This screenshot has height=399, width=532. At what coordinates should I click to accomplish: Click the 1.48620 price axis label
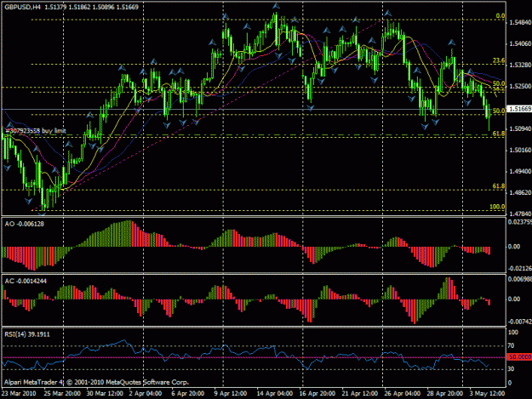click(x=520, y=192)
